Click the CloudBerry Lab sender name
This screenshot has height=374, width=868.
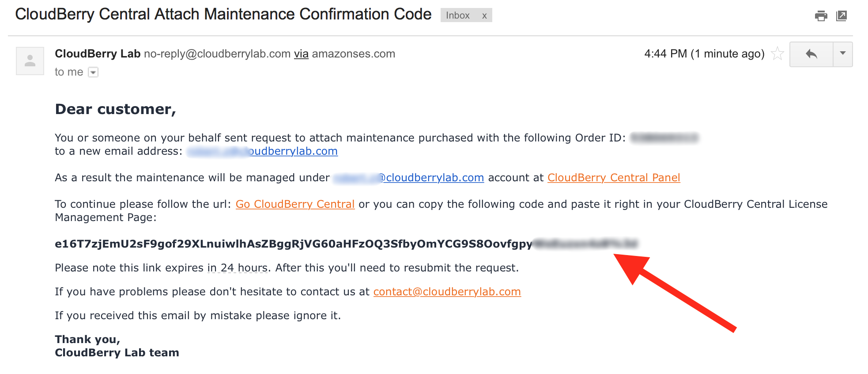[x=98, y=54]
